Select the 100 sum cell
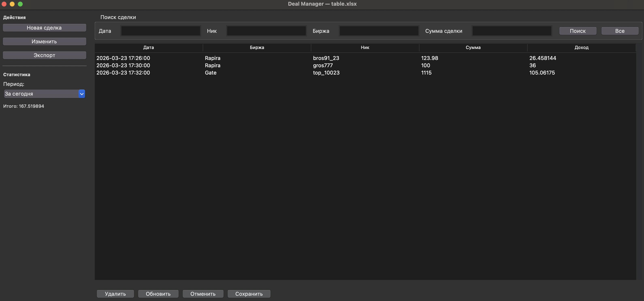Viewport: 644px width, 301px height. (x=473, y=65)
